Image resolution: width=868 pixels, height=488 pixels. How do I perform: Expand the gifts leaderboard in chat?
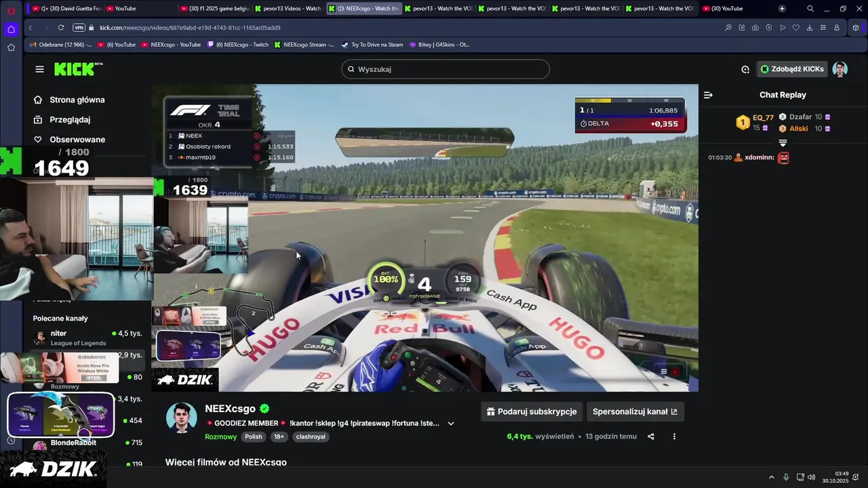coord(783,143)
